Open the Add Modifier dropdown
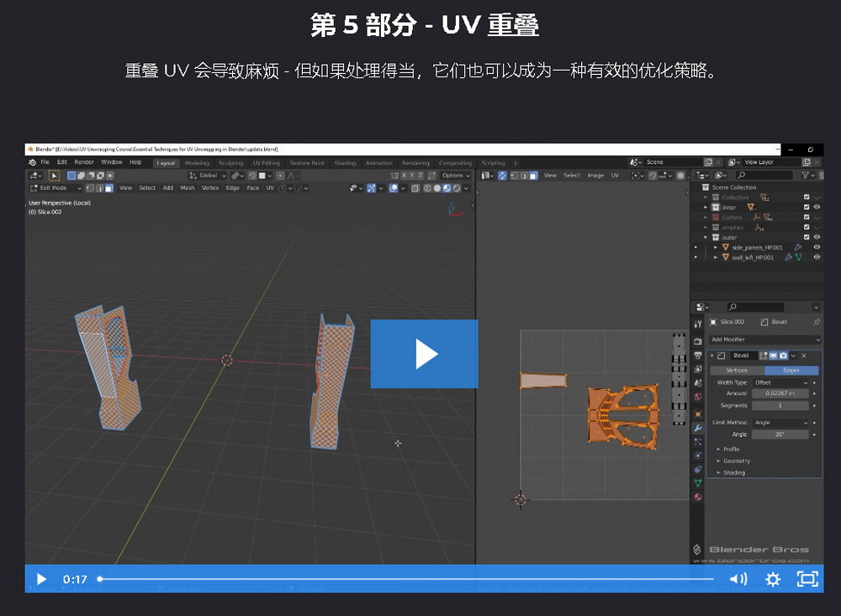This screenshot has width=841, height=616. tap(764, 340)
